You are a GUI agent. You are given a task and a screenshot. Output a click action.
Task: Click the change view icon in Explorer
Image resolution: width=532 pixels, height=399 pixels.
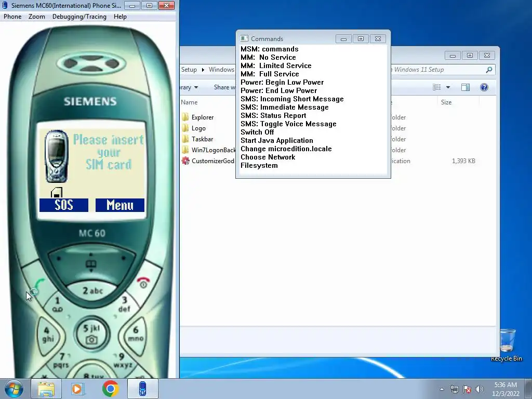[436, 87]
